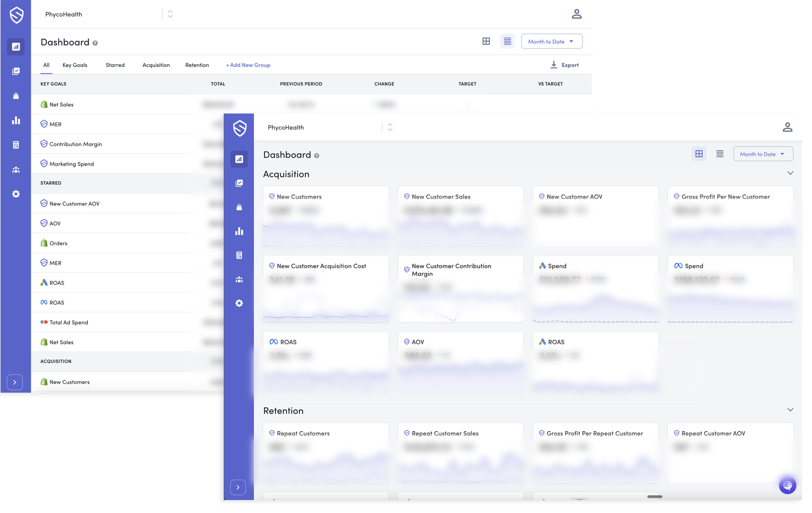Image resolution: width=812 pixels, height=513 pixels.
Task: Open the people icon in front sidebar
Action: [x=239, y=279]
